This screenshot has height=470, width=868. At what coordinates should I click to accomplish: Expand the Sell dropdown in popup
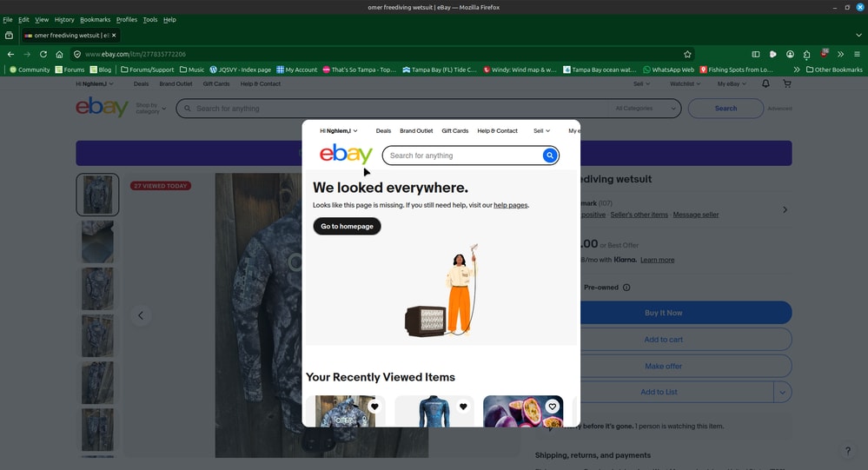click(542, 131)
